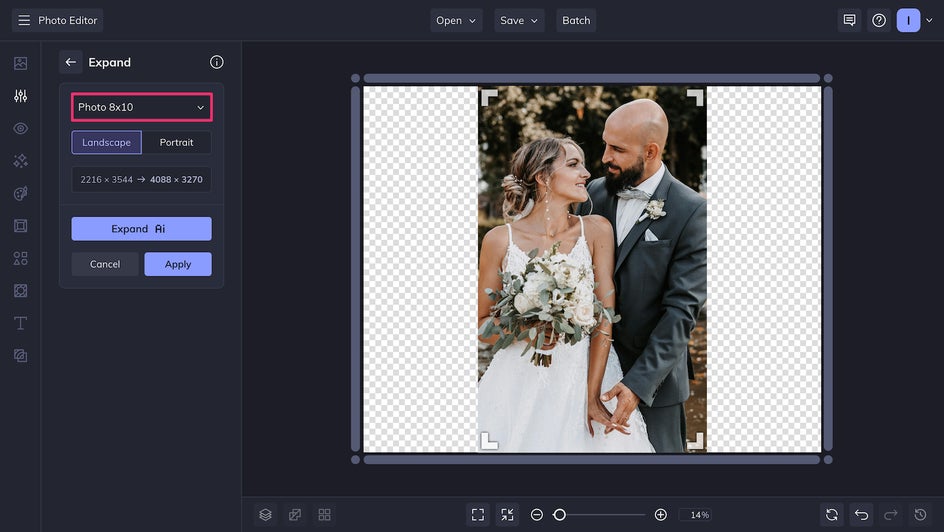Open the Graphics shapes sidebar icon
Image resolution: width=944 pixels, height=532 pixels.
point(20,258)
